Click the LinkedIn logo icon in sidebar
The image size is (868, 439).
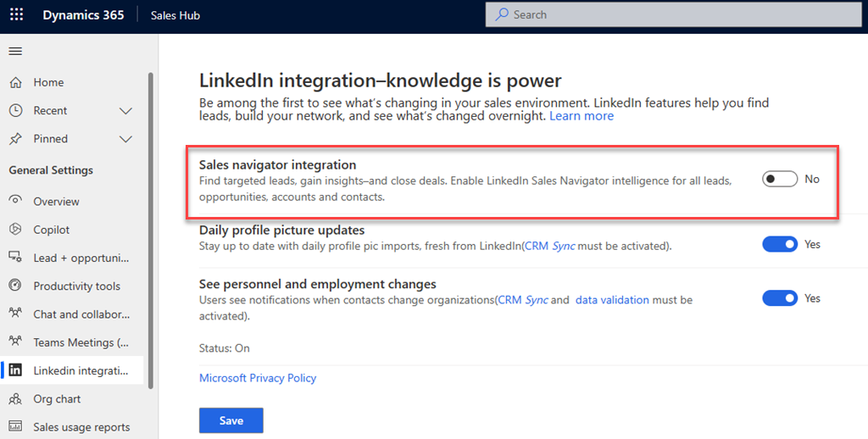coord(15,370)
